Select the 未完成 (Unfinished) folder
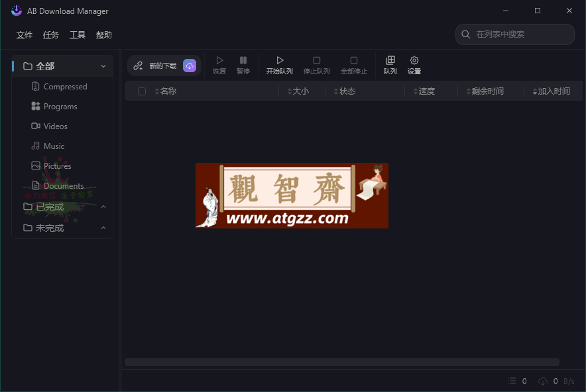Image resolution: width=586 pixels, height=392 pixels. 62,228
